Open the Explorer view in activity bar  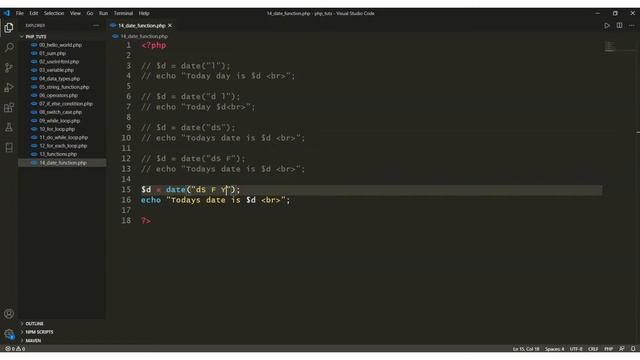pos(9,27)
